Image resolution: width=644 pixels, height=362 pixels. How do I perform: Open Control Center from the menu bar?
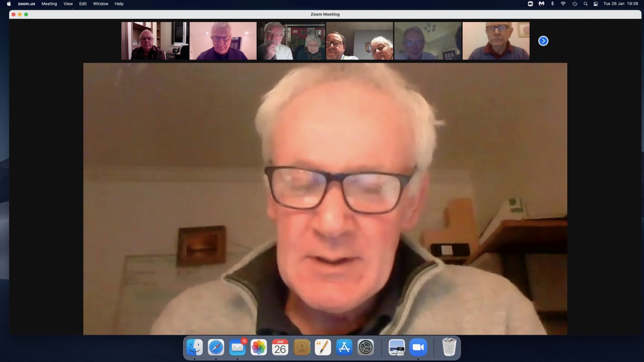pyautogui.click(x=596, y=4)
